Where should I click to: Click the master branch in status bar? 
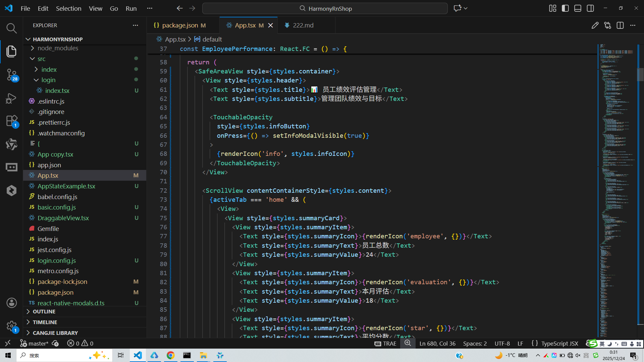pyautogui.click(x=35, y=344)
